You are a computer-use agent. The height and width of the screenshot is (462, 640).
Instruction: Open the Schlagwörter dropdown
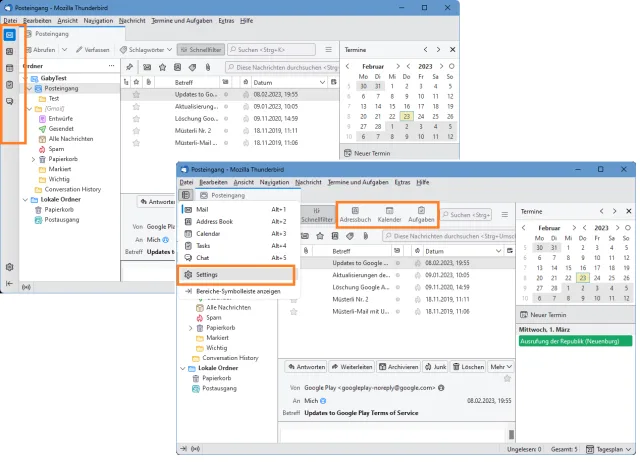(x=146, y=50)
